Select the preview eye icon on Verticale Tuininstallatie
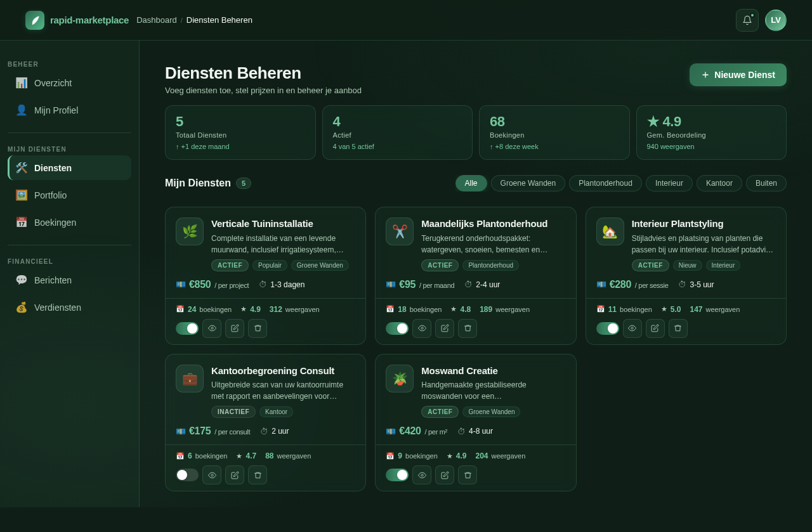The width and height of the screenshot is (812, 532). [211, 328]
